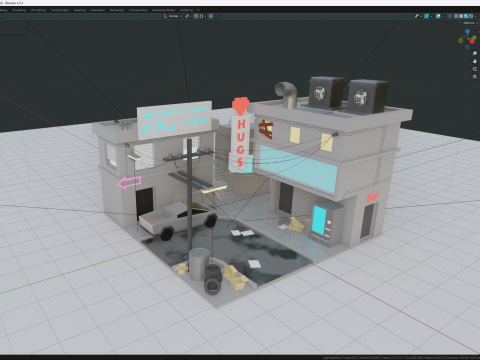Open the Compositing workspace tab
This screenshot has width=480, height=360.
[x=138, y=10]
